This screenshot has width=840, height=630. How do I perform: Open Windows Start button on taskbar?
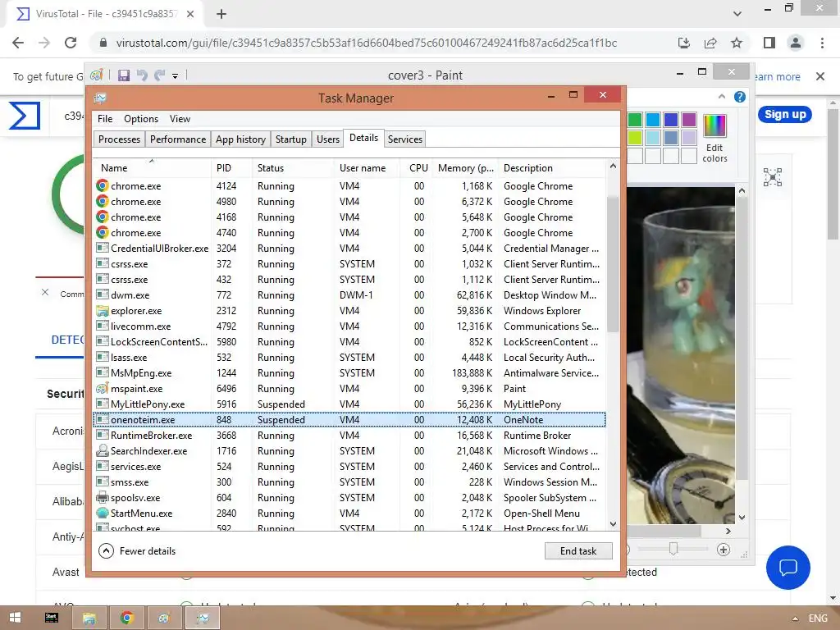[x=15, y=618]
